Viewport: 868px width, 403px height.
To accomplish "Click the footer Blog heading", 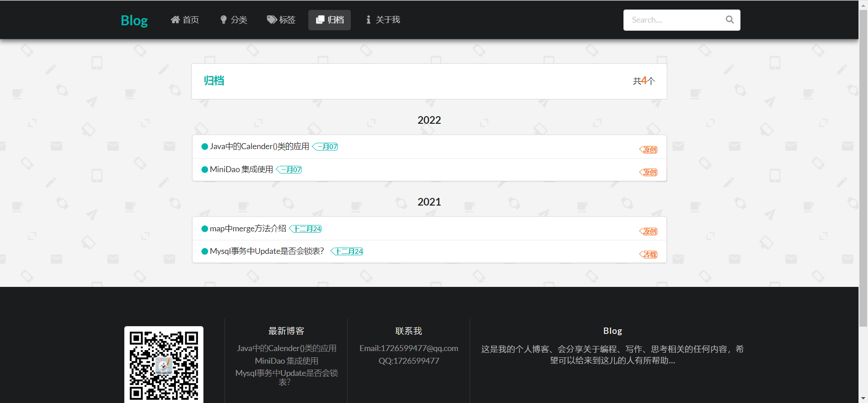I will (613, 331).
